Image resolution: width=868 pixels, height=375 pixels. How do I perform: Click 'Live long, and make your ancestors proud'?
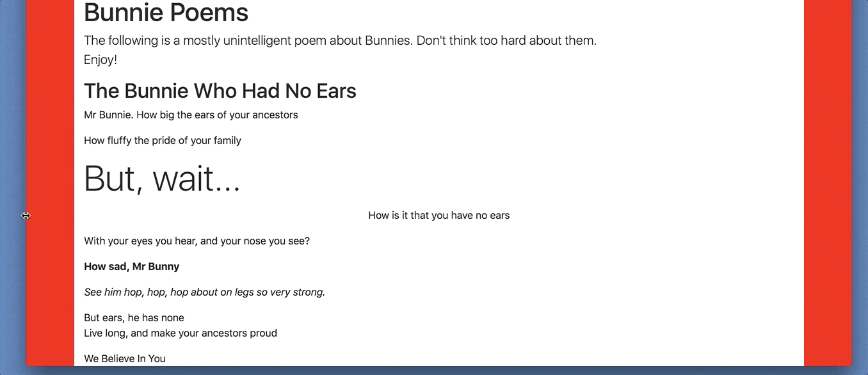point(181,333)
